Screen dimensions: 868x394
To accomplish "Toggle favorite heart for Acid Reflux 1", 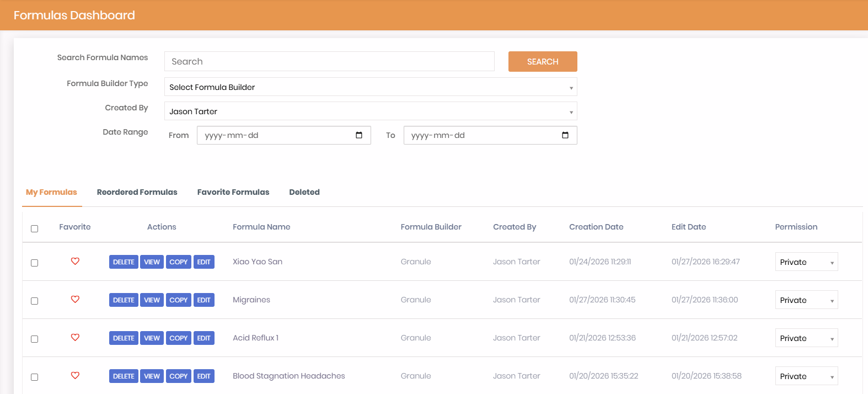I will tap(75, 338).
